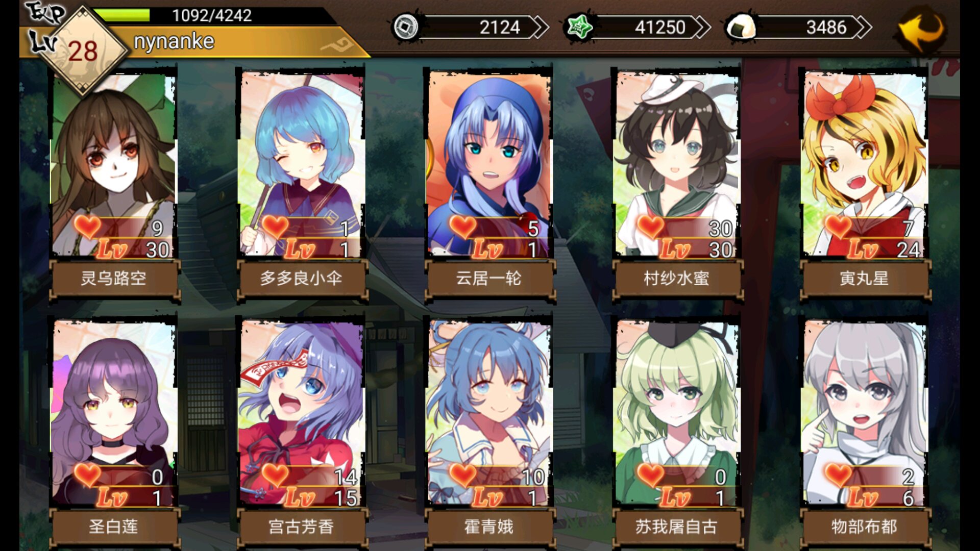Expand the 41250 gem balance arrow

point(702,27)
